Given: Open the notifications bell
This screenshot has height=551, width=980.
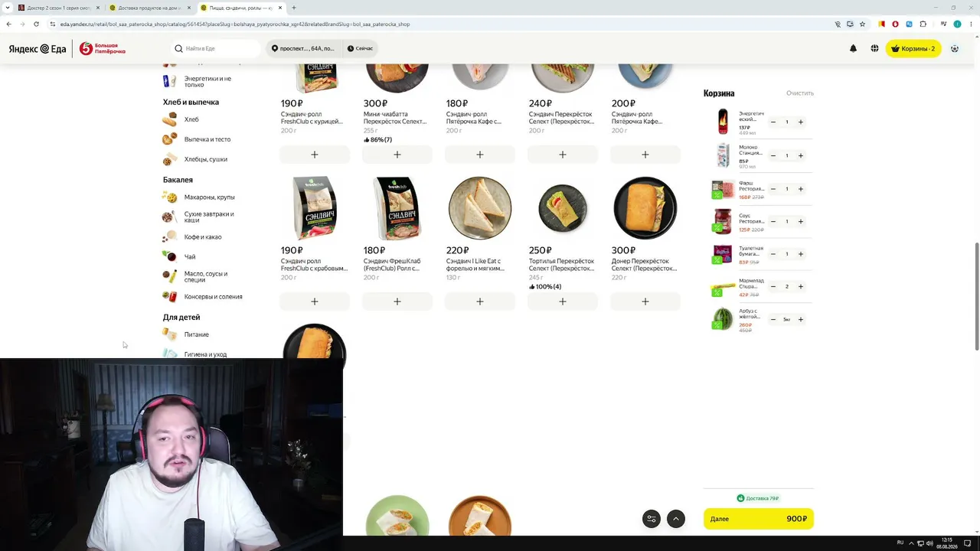Looking at the screenshot, I should pos(853,48).
